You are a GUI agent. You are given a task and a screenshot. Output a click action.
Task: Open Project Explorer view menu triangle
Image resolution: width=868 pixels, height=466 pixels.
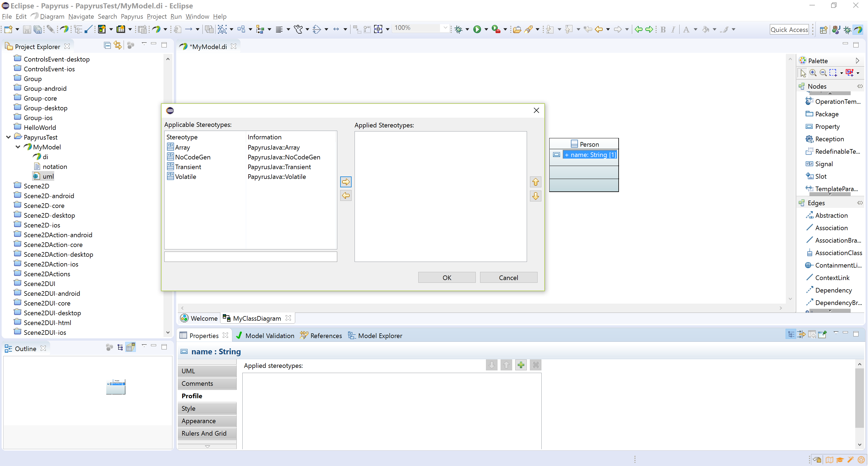coord(144,44)
